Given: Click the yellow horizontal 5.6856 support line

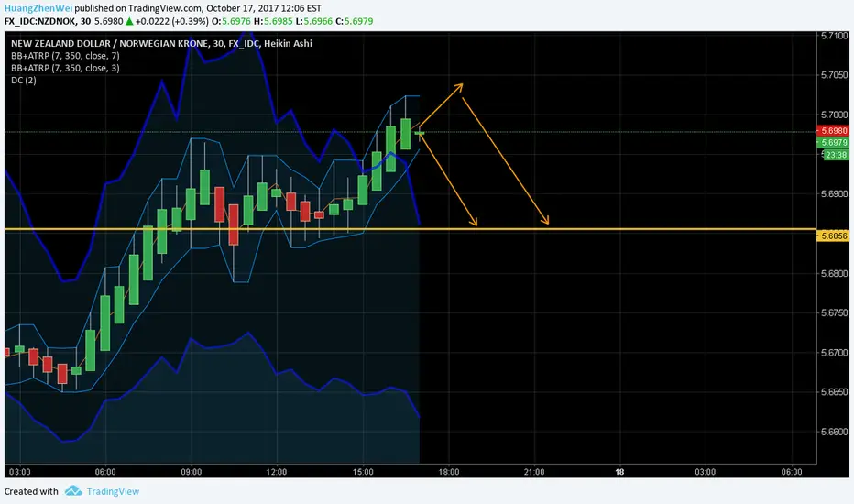Looking at the screenshot, I should point(411,229).
